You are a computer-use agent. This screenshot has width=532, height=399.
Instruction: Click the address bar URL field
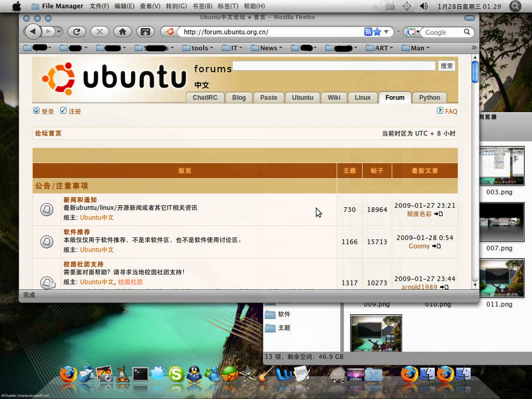[272, 32]
